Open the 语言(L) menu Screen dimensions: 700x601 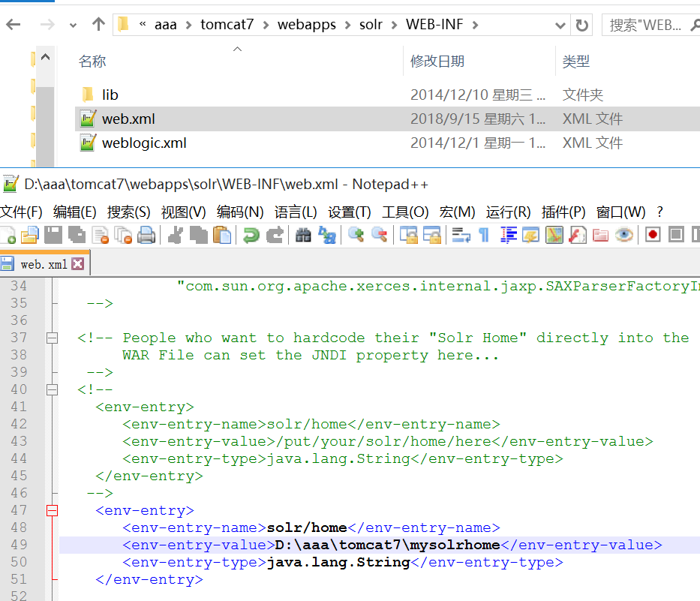(296, 212)
